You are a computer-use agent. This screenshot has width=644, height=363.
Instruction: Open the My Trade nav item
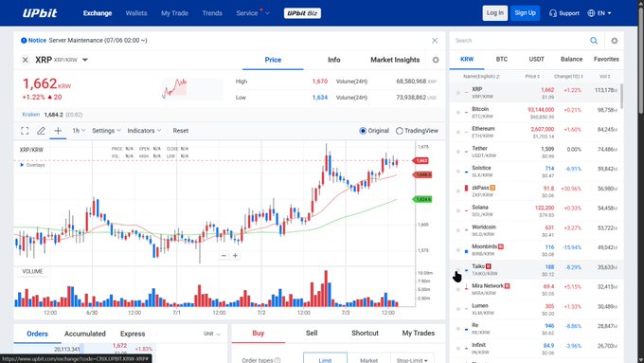click(x=174, y=13)
